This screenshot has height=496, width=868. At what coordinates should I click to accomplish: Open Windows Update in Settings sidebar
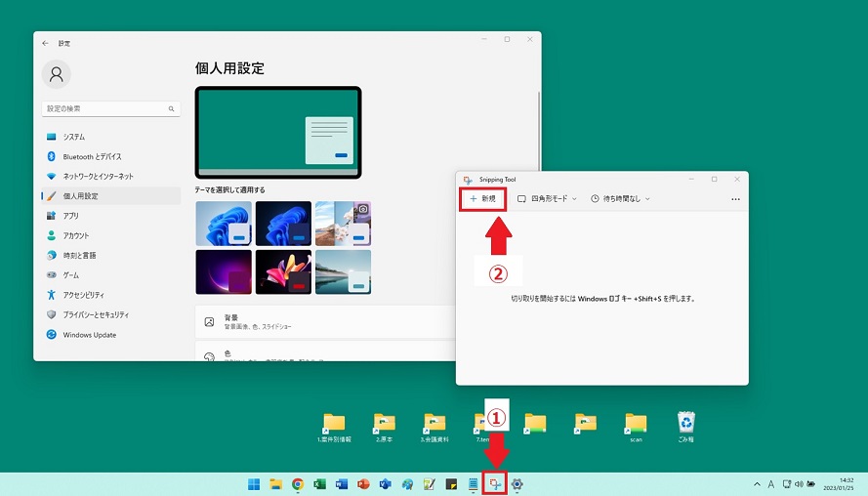click(x=110, y=334)
